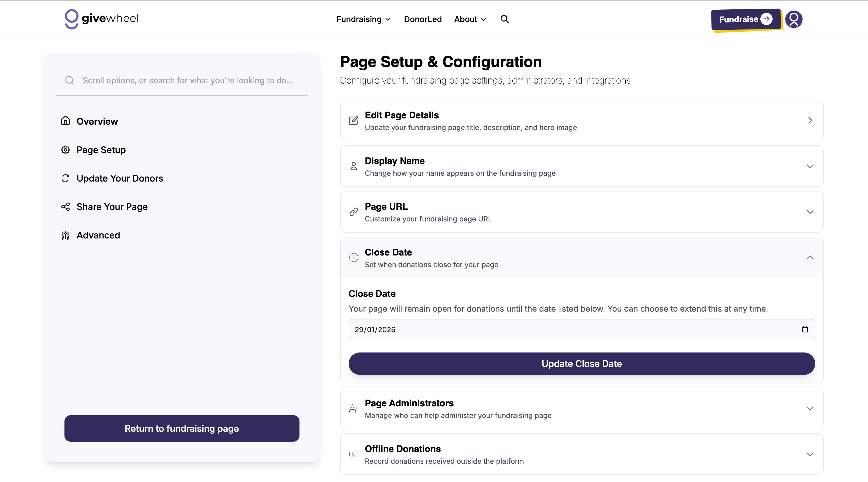The height and width of the screenshot is (482, 868).
Task: Collapse the Close Date section
Action: (x=810, y=258)
